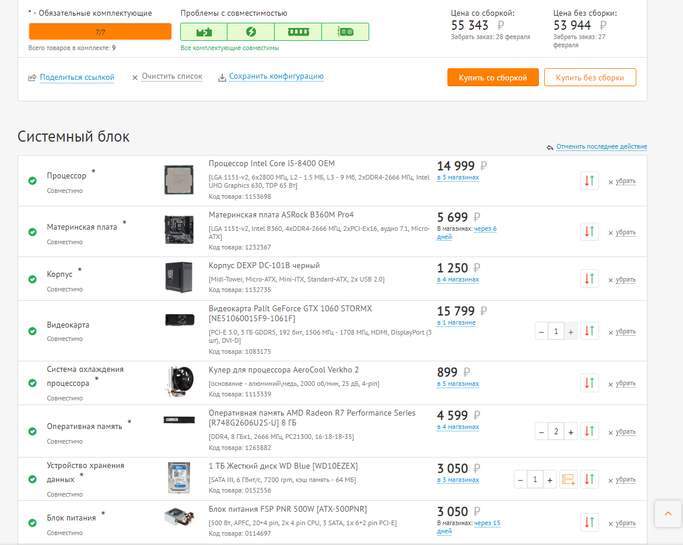Screen dimensions: 683x545
Task: Click the orange 7/7 required components bar
Action: click(x=100, y=32)
